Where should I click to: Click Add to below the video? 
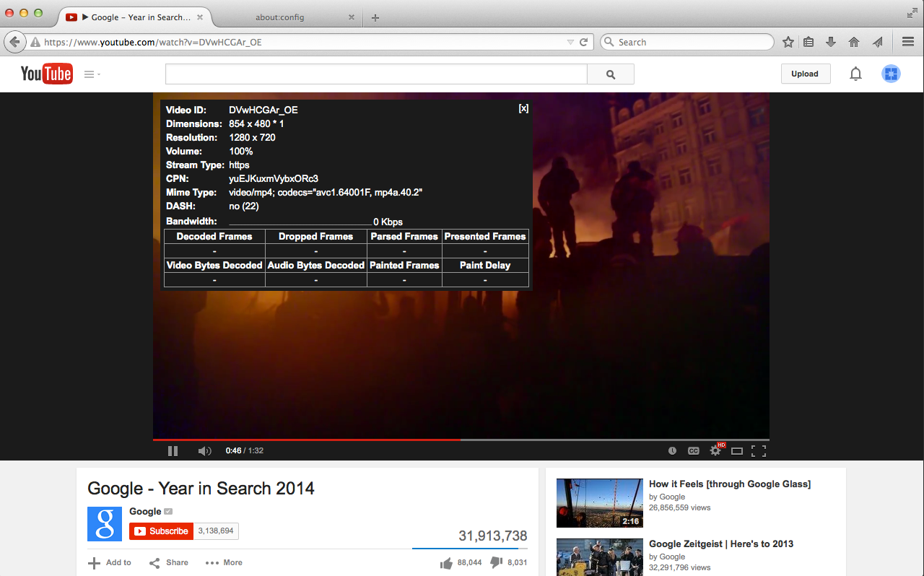coord(110,563)
